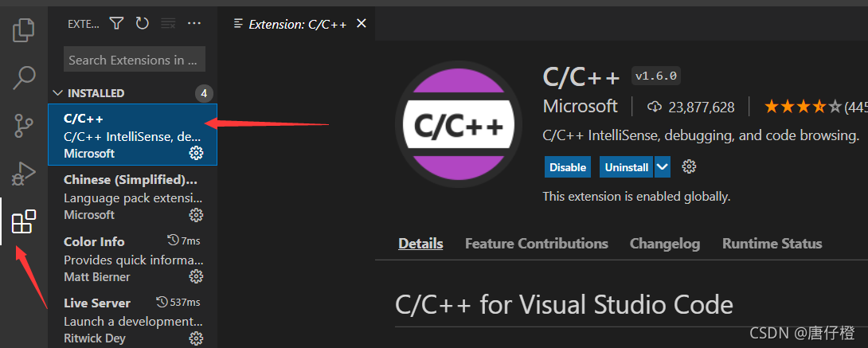868x348 pixels.
Task: Expand the Uninstall dropdown arrow
Action: click(x=663, y=167)
